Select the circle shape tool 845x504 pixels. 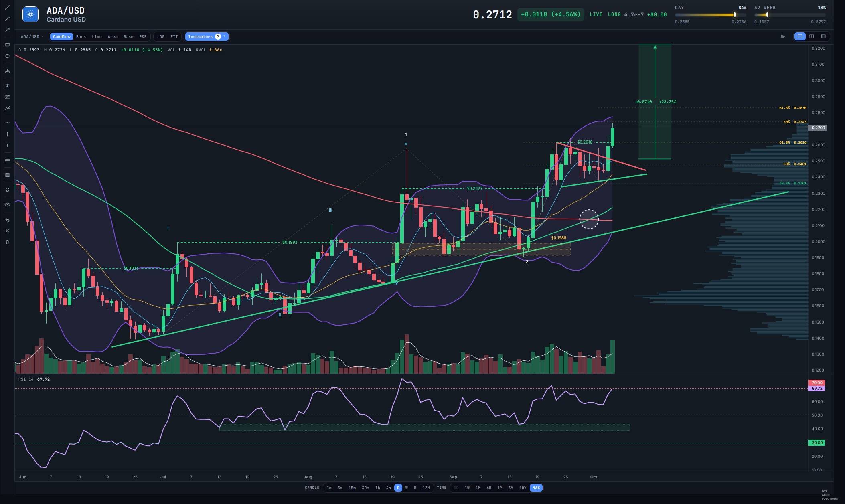click(7, 56)
